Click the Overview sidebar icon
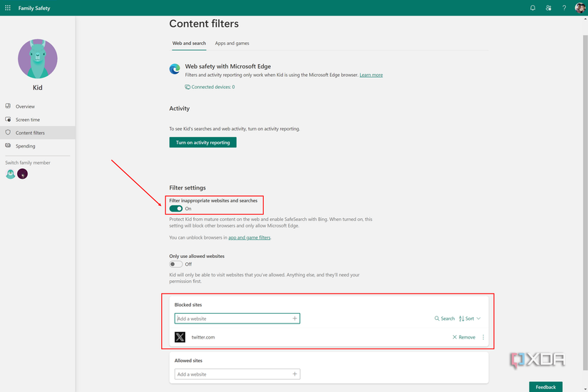Viewport: 588px width, 392px height. [8, 106]
